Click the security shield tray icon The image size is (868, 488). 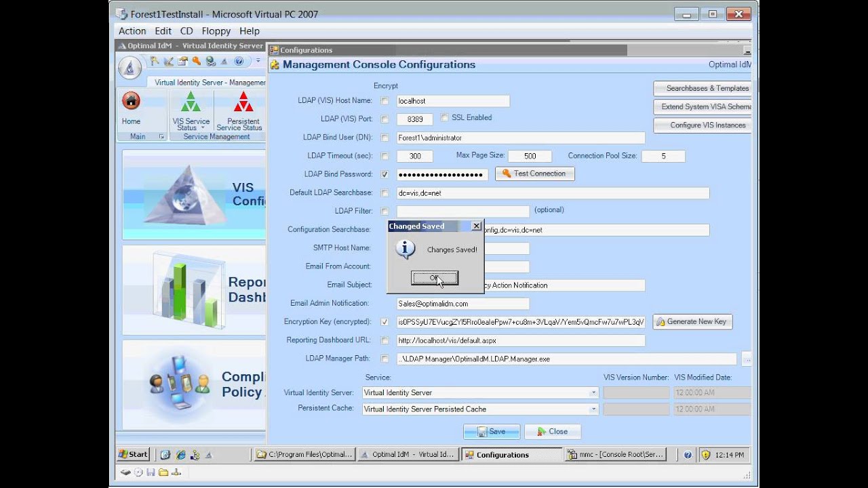coord(705,455)
